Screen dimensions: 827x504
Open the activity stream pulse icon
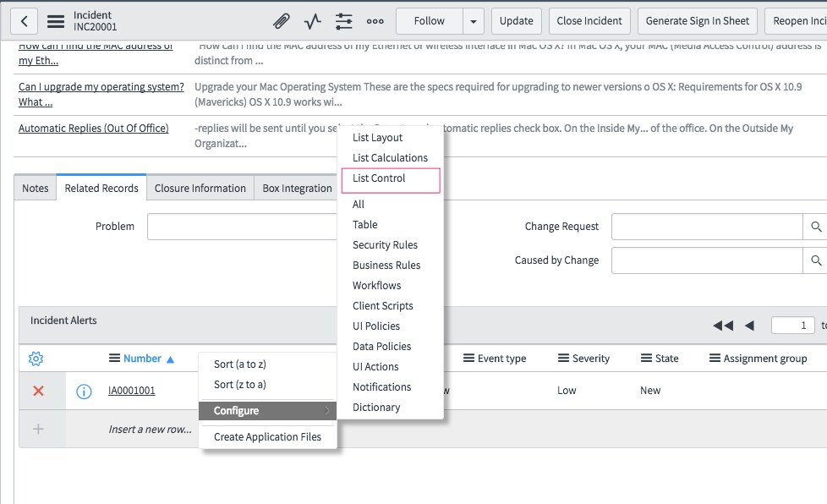pos(313,21)
